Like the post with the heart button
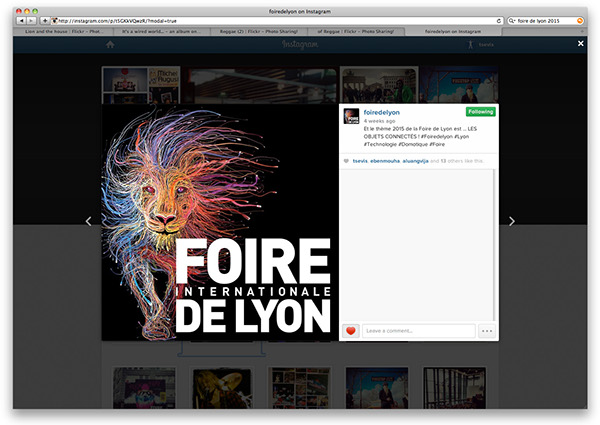600x425 pixels. tap(351, 330)
